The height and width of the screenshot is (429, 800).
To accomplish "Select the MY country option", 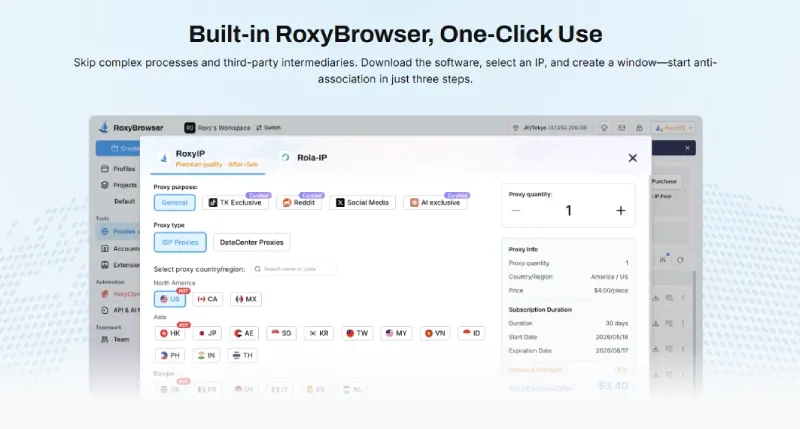I will coord(396,333).
